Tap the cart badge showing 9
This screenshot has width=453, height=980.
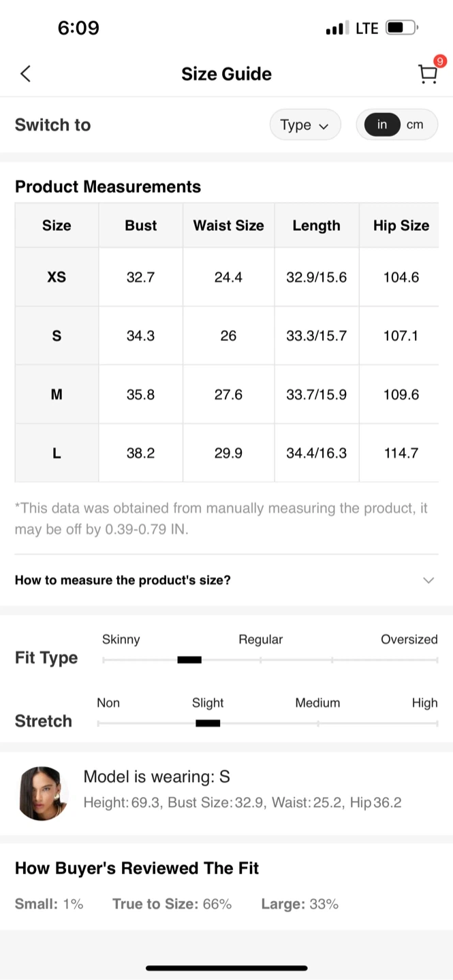tap(439, 61)
